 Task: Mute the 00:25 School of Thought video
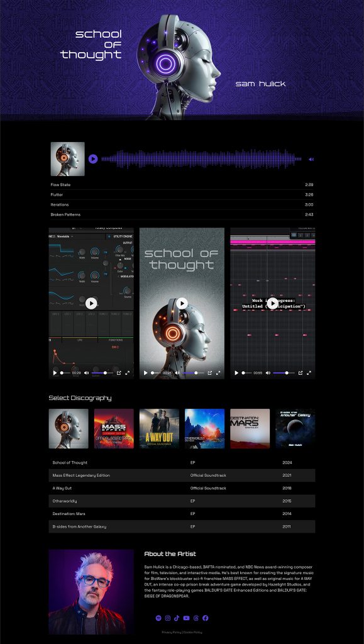pyautogui.click(x=177, y=373)
